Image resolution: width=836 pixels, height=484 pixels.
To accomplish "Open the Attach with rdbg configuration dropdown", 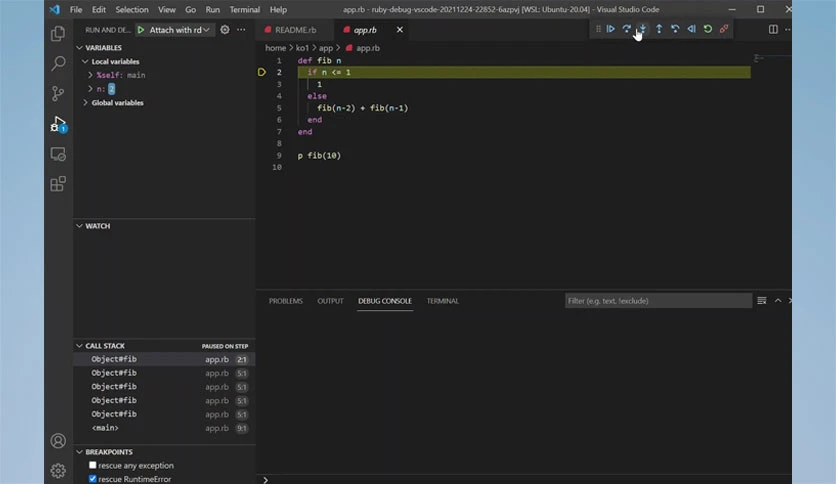I will click(180, 30).
